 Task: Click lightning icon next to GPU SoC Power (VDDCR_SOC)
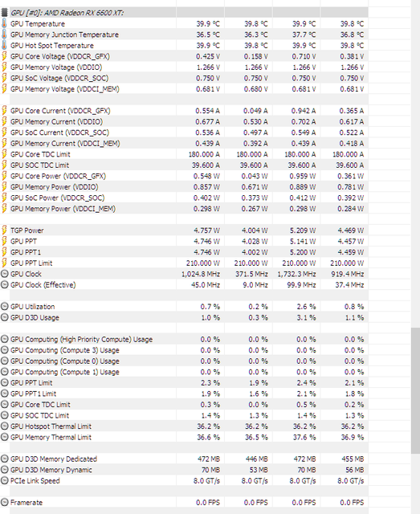[4, 198]
